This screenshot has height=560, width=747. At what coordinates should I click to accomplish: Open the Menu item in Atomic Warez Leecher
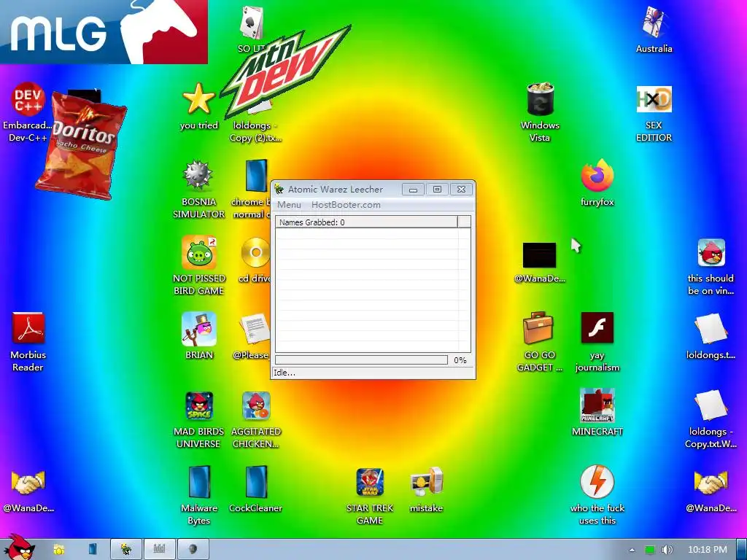pyautogui.click(x=289, y=205)
